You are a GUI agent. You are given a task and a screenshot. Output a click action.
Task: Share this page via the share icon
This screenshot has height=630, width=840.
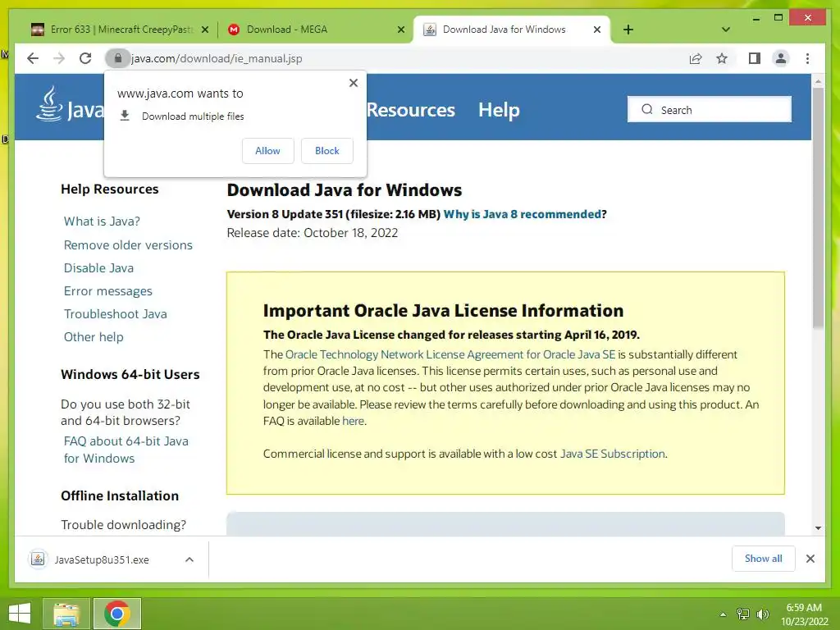[x=696, y=58]
